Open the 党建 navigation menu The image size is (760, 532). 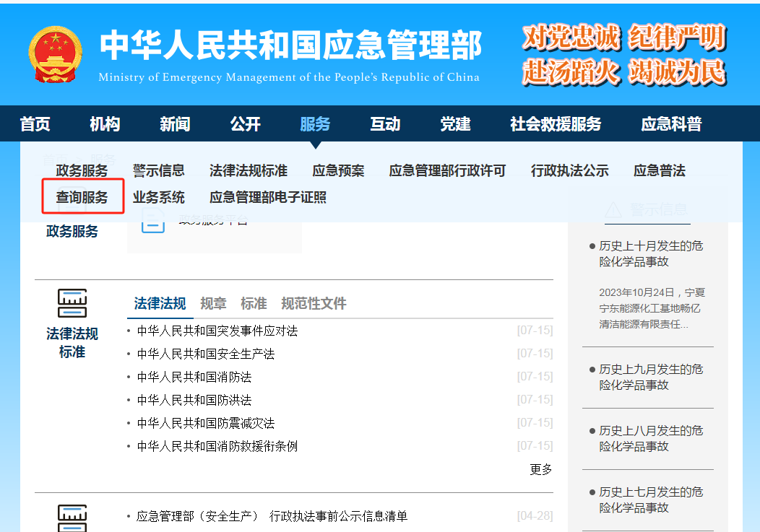(x=455, y=124)
